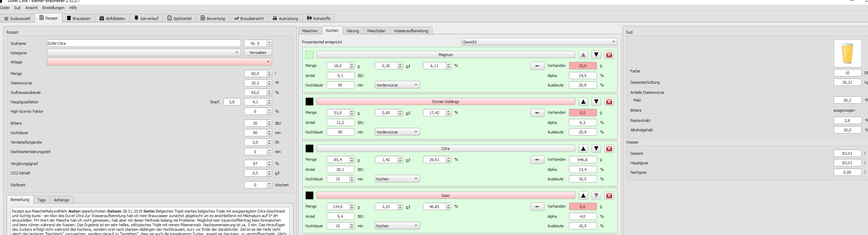Open the Maischplan tab
This screenshot has height=235, width=868.
[x=376, y=31]
